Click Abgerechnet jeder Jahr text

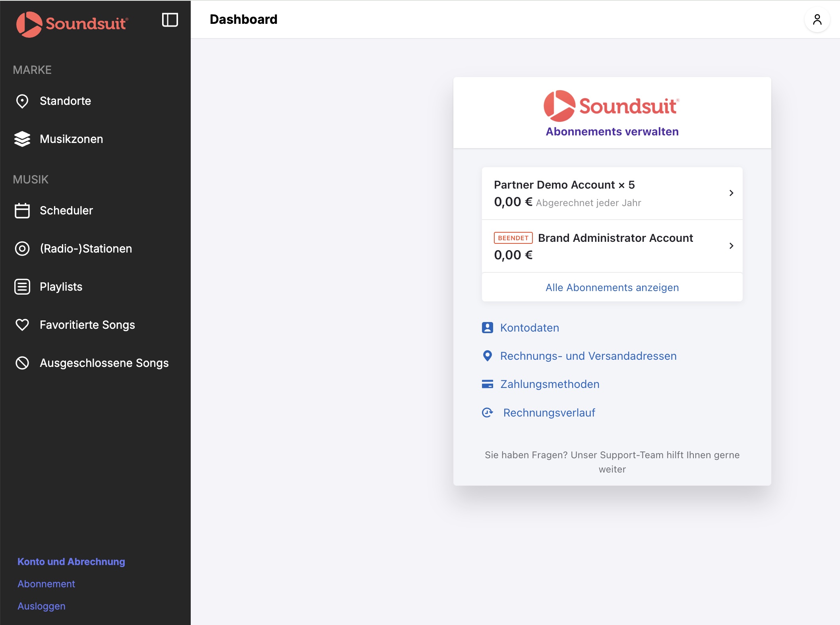[x=588, y=203]
